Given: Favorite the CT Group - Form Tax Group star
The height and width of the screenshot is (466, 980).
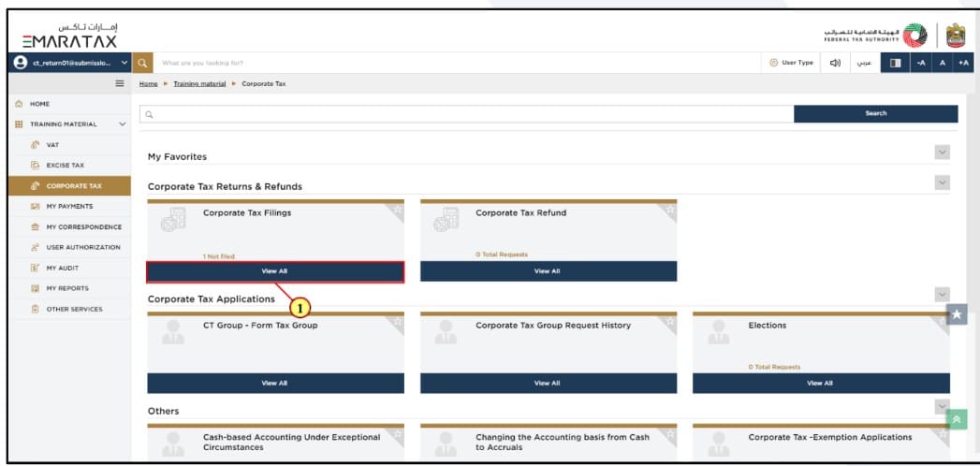Looking at the screenshot, I should pos(398,322).
